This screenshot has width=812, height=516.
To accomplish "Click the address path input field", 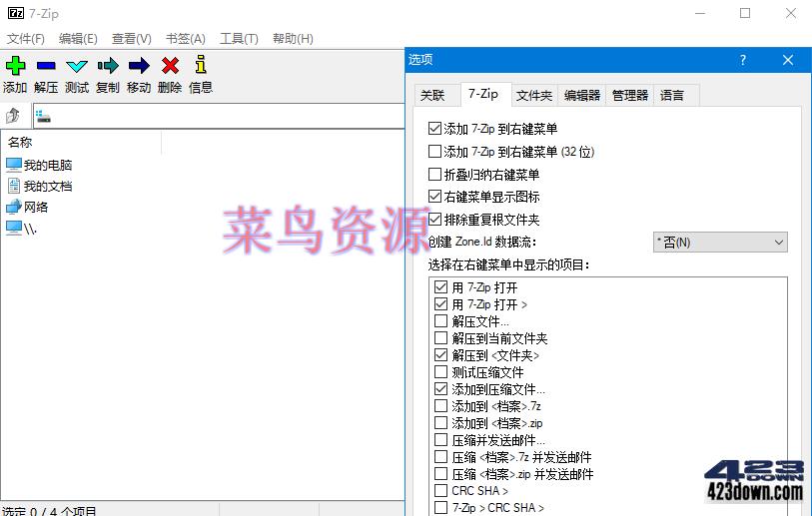I will [x=219, y=116].
